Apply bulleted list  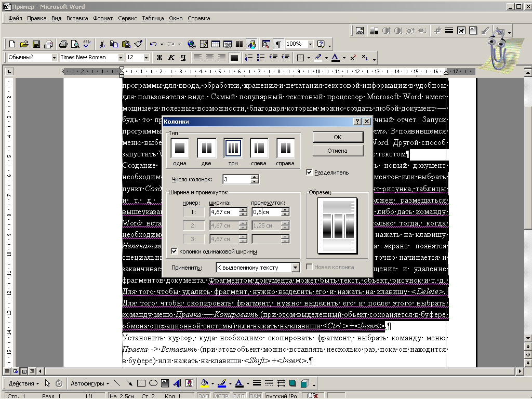coord(261,58)
